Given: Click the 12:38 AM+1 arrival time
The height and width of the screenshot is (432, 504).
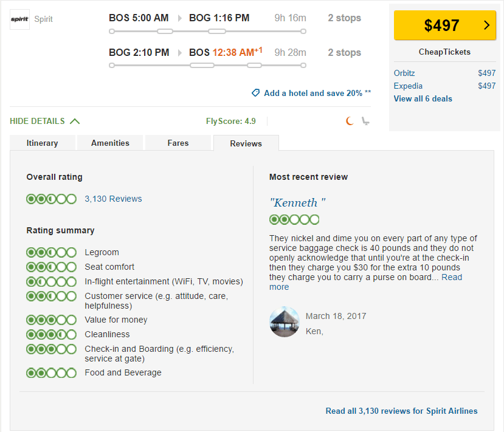Looking at the screenshot, I should pos(238,52).
